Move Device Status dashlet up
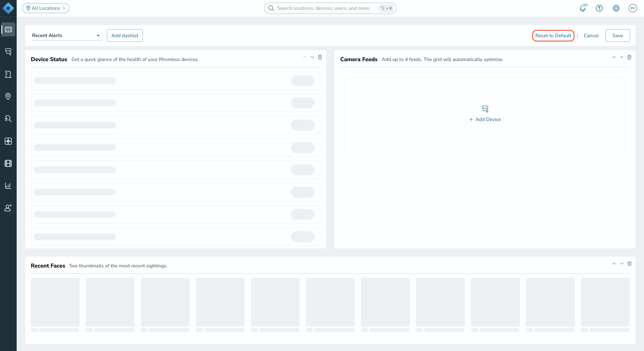 (x=305, y=57)
